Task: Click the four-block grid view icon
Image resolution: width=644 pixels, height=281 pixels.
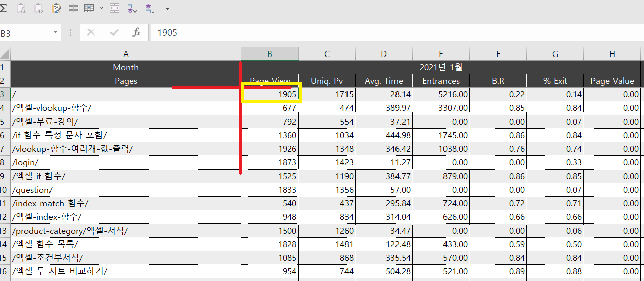Action: 73,8
